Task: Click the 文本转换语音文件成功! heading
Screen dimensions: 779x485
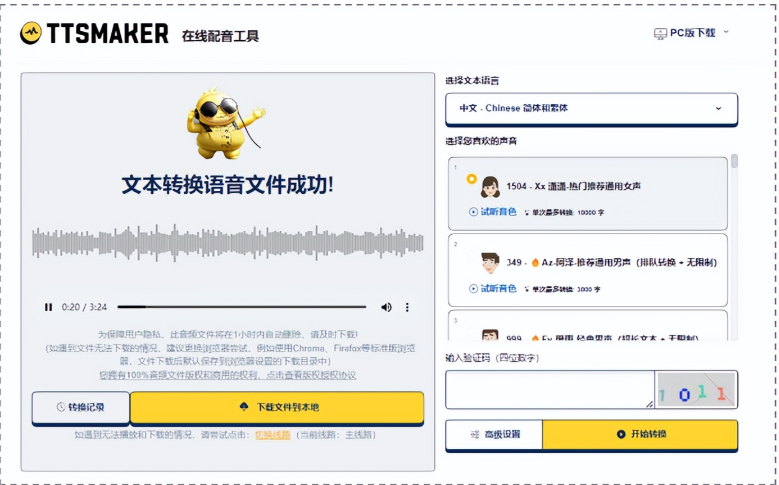Action: pyautogui.click(x=228, y=185)
